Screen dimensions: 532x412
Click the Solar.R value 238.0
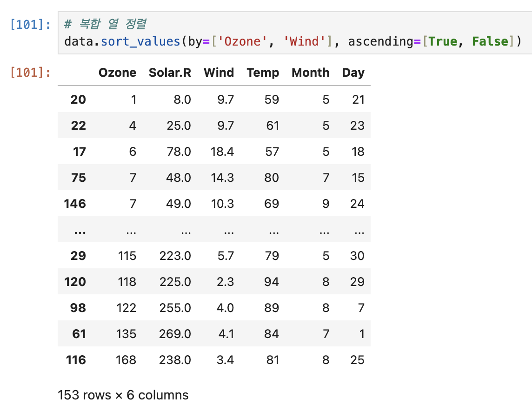pos(175,360)
